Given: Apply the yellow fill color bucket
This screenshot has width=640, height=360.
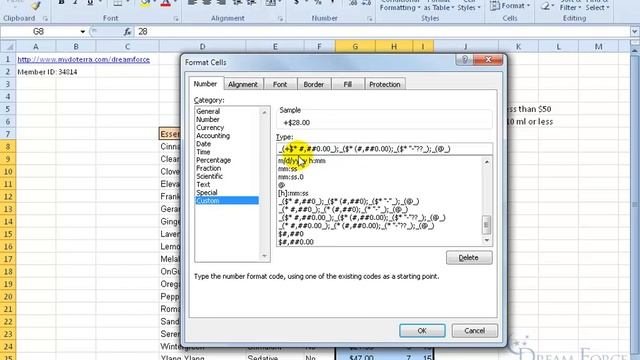Looking at the screenshot, I should click(144, 4).
